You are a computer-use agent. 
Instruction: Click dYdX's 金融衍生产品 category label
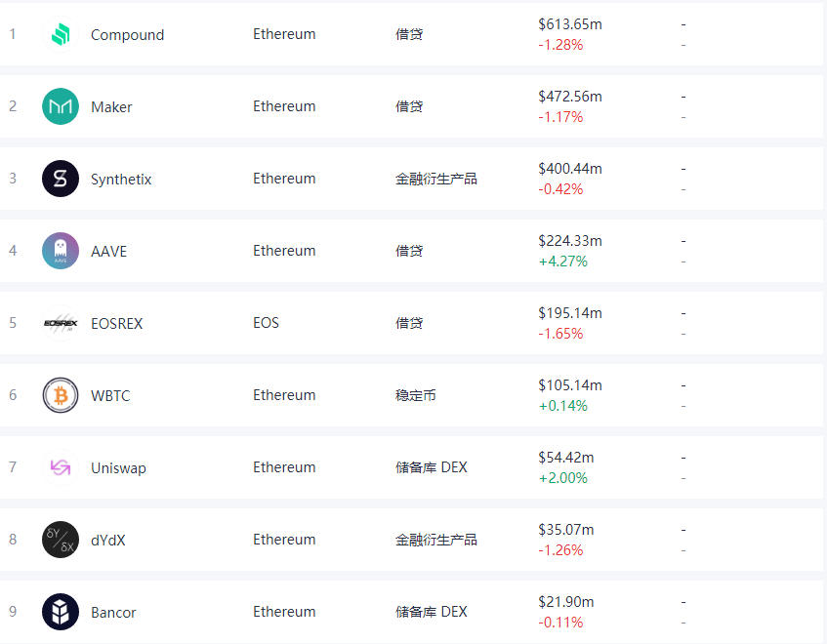436,540
